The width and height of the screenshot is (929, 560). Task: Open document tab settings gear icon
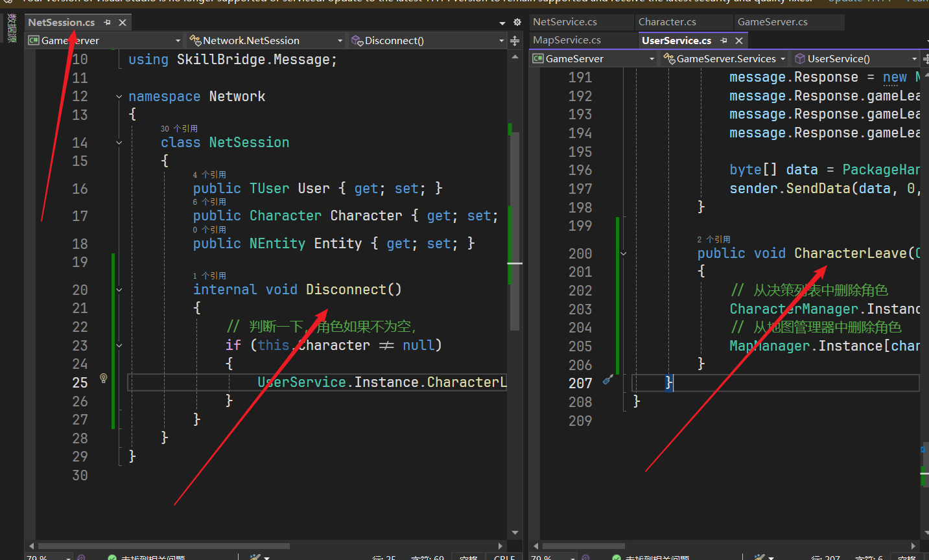517,22
